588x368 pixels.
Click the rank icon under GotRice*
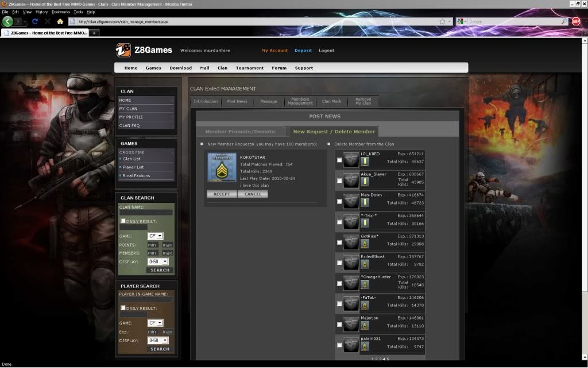[365, 244]
